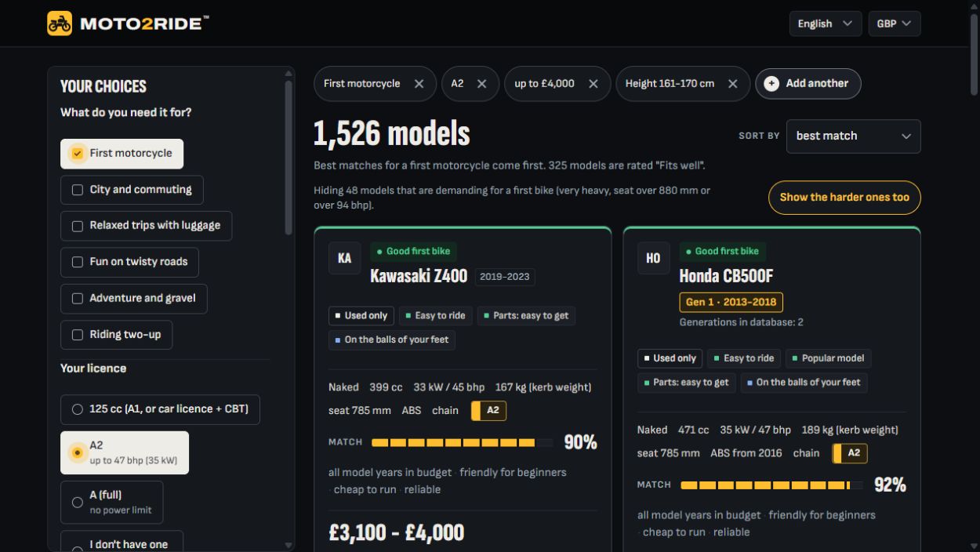Image resolution: width=980 pixels, height=552 pixels.
Task: Uncheck the First motorcycle checkbox
Action: (x=77, y=153)
